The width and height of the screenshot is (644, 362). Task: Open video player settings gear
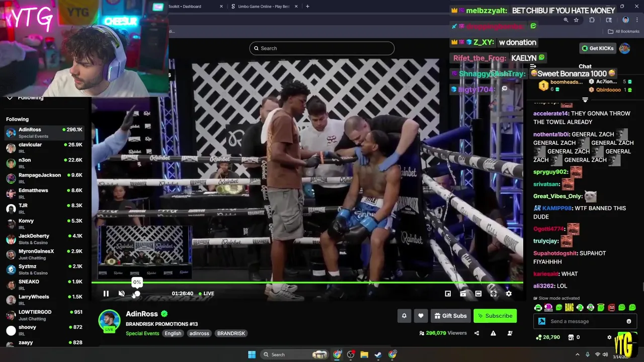(509, 294)
